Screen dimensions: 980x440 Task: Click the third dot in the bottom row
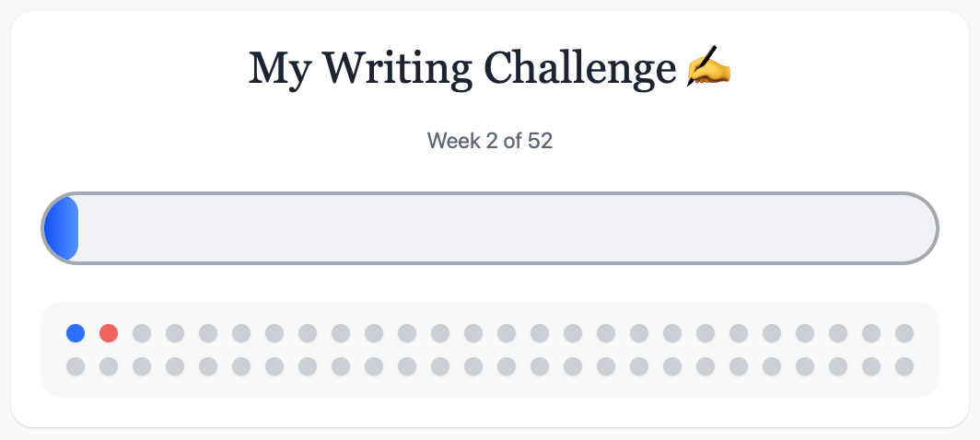point(142,366)
